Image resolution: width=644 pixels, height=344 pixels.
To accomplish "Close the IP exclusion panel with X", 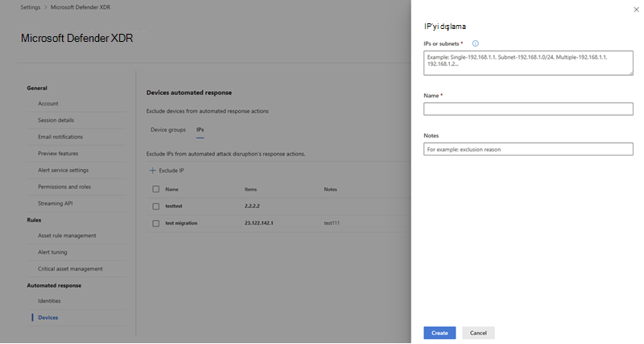I will tap(636, 10).
